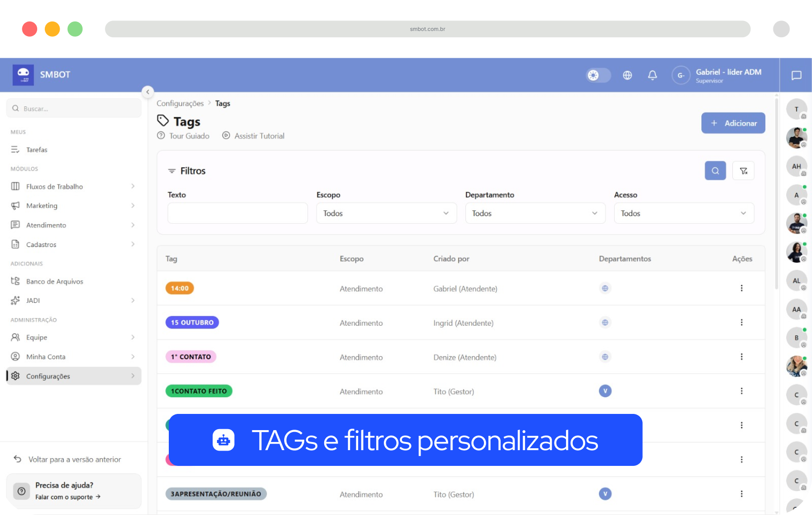Viewport: 812px width, 515px height.
Task: Select Configurações in sidebar
Action: coord(73,376)
